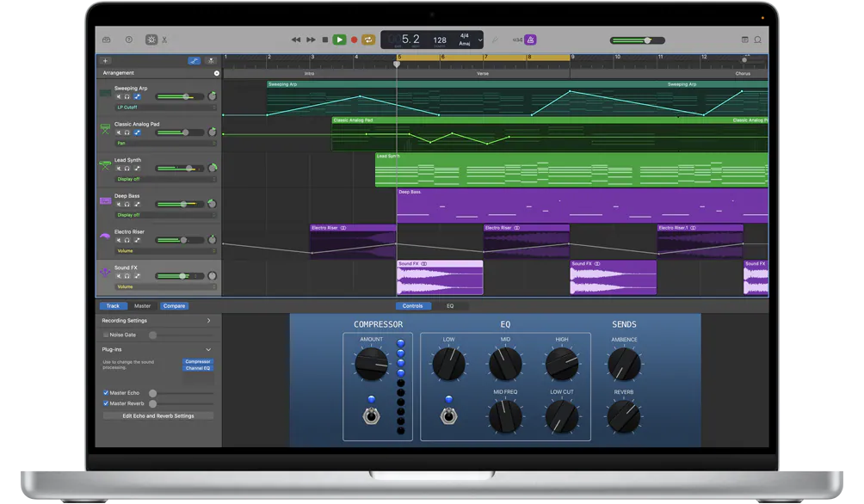Open Deep Bass Display off automation menu

point(165,215)
